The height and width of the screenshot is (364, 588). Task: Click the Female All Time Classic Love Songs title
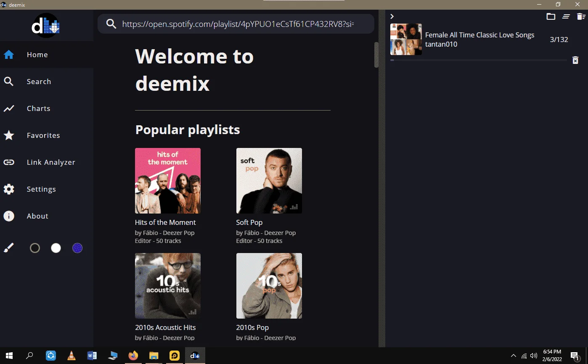click(479, 35)
